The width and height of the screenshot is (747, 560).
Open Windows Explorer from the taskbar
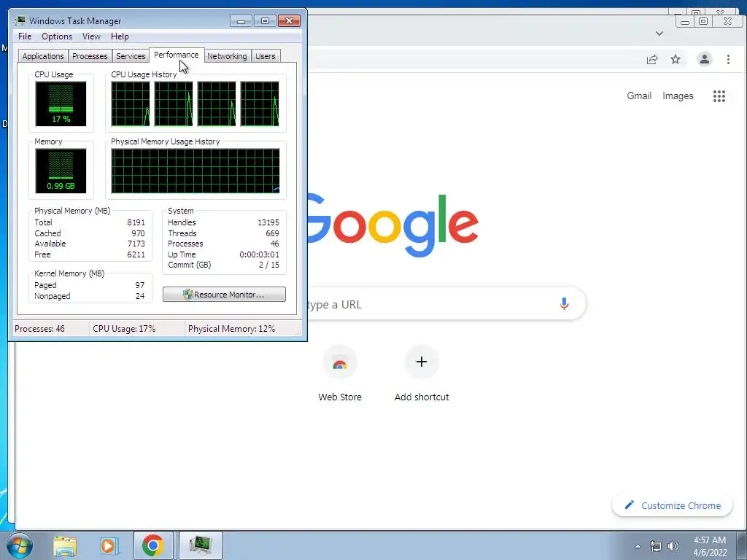pyautogui.click(x=65, y=545)
